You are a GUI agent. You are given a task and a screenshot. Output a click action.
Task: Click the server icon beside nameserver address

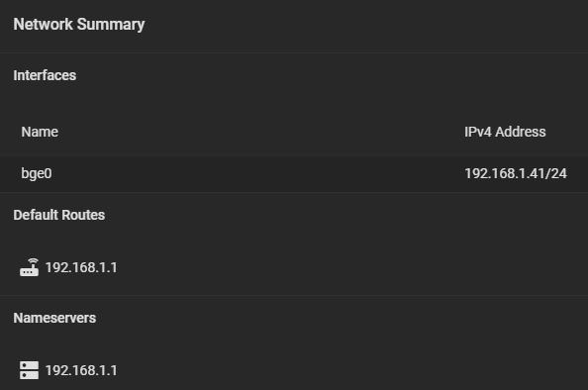(30, 370)
